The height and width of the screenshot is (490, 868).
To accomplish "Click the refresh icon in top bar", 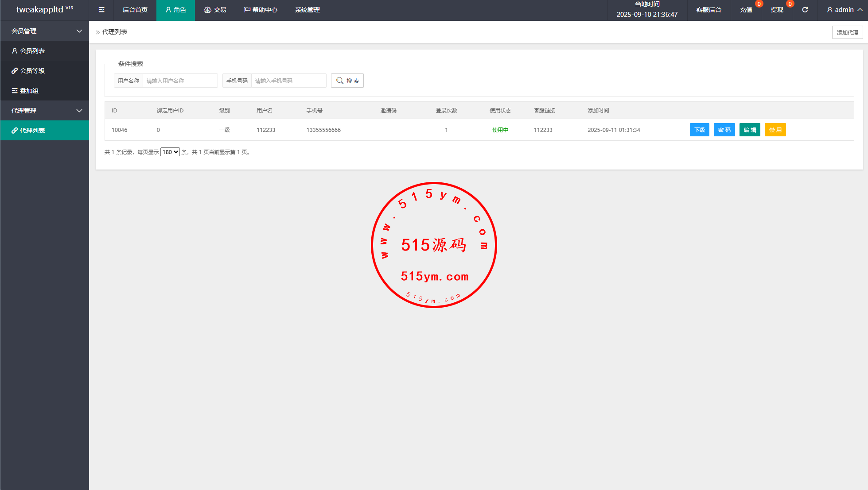I will coord(805,10).
